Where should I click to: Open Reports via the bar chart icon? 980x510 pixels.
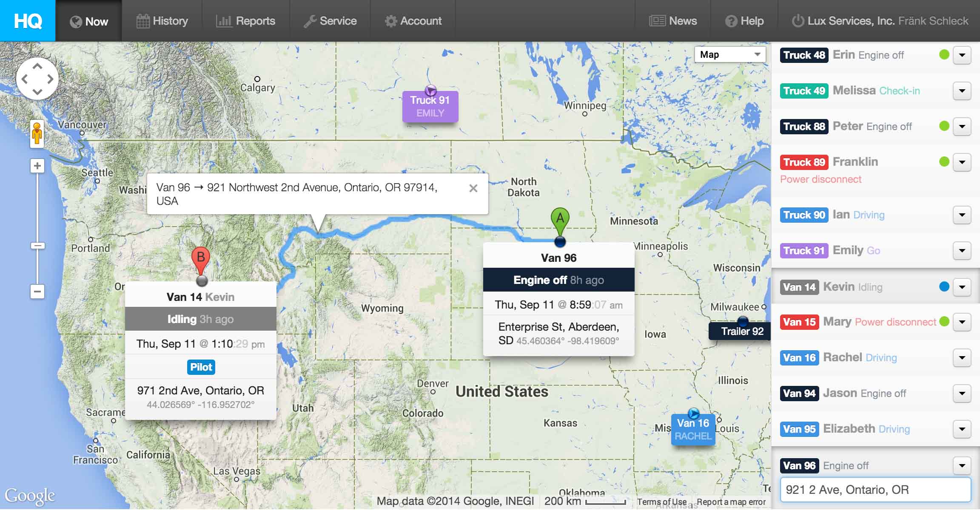click(x=225, y=20)
